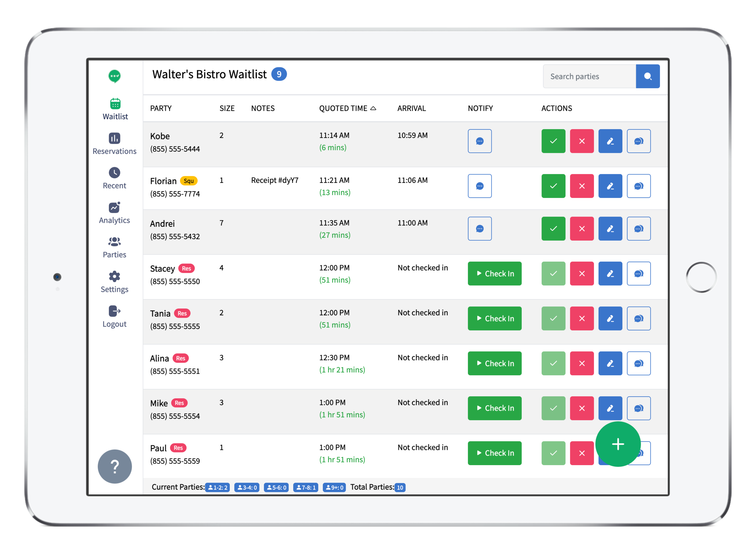756x554 pixels.
Task: Check in Mike's reservation
Action: (x=495, y=408)
